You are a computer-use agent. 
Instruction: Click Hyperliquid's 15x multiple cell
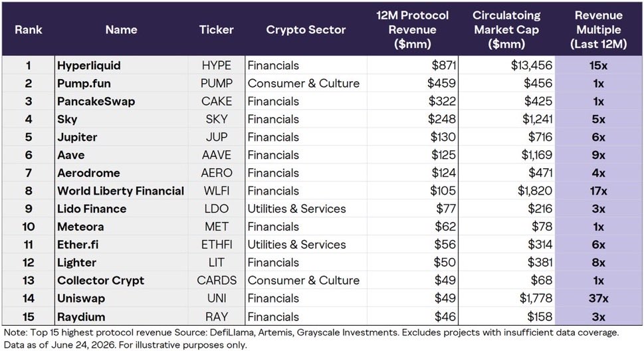click(598, 65)
